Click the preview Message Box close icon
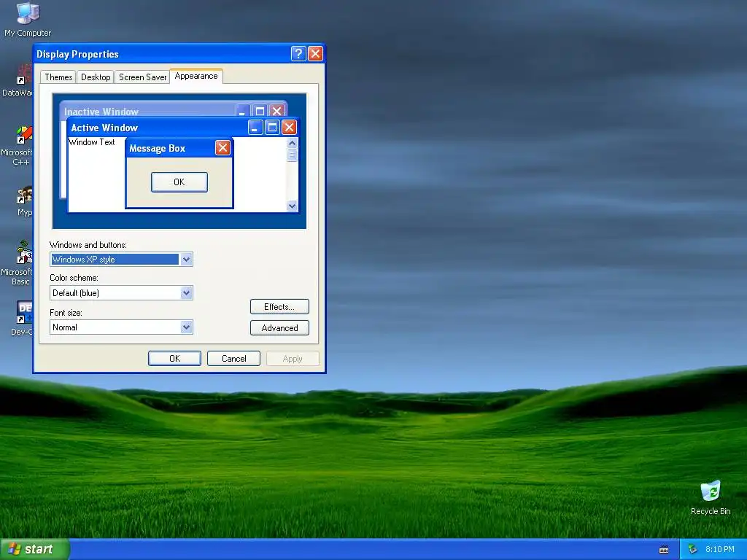Image resolution: width=747 pixels, height=560 pixels. (x=222, y=147)
